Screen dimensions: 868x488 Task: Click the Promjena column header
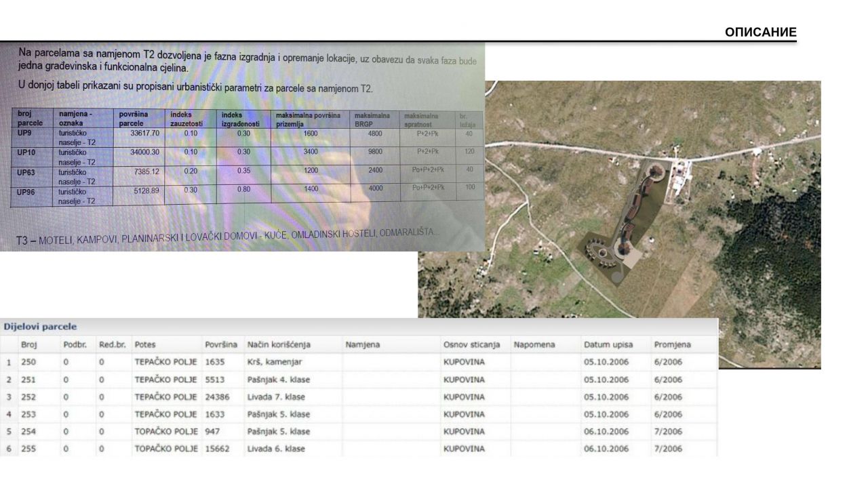[x=672, y=345]
